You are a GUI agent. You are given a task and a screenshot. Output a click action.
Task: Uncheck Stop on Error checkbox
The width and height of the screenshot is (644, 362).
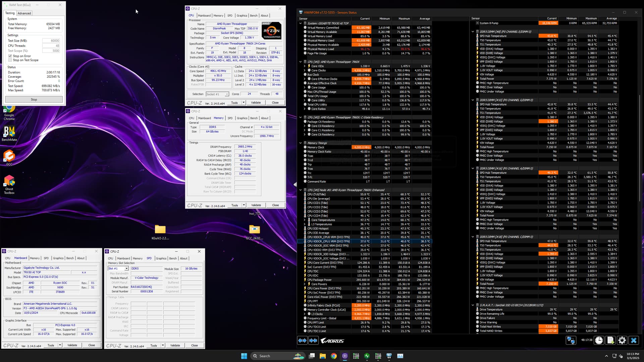(x=10, y=56)
